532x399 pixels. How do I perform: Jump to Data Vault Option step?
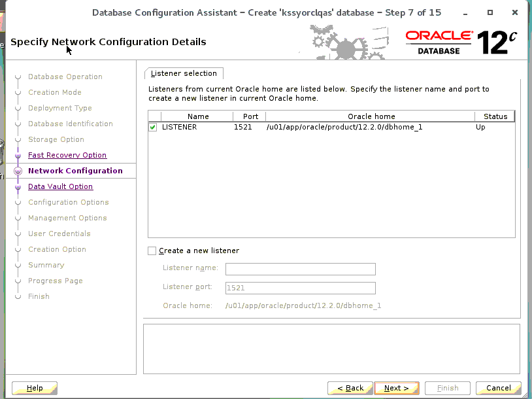(x=60, y=186)
